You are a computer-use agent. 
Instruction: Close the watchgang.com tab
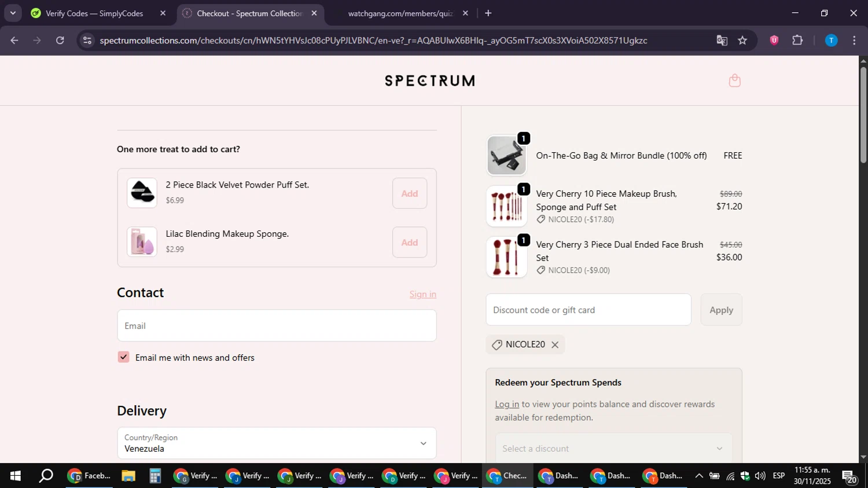(x=465, y=13)
